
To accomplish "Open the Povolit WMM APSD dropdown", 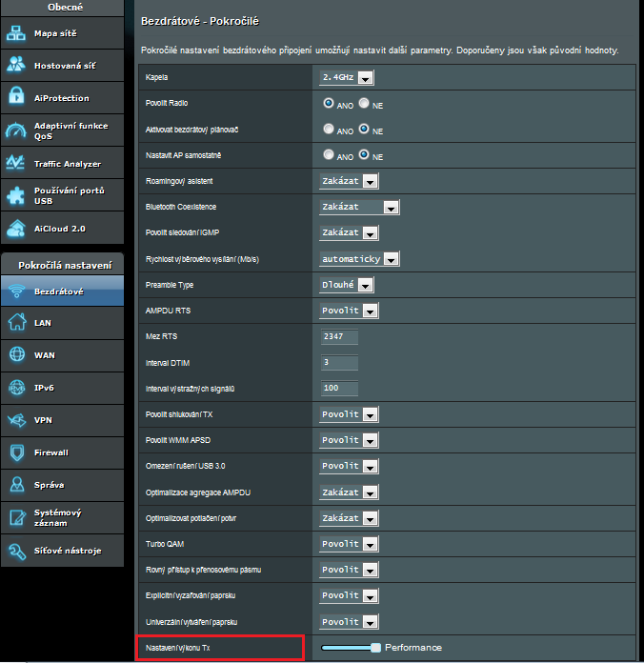I will click(349, 440).
